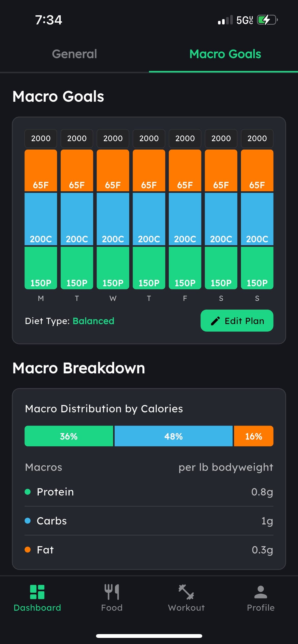Select Monday's 2000 calorie box
This screenshot has width=298, height=644.
coord(41,138)
